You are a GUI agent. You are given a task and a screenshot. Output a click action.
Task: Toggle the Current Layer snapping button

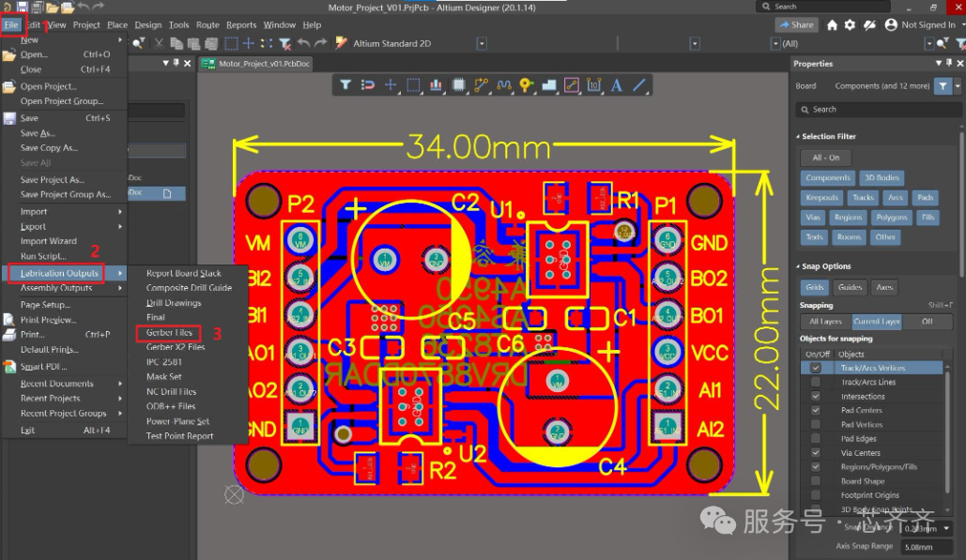tap(877, 322)
